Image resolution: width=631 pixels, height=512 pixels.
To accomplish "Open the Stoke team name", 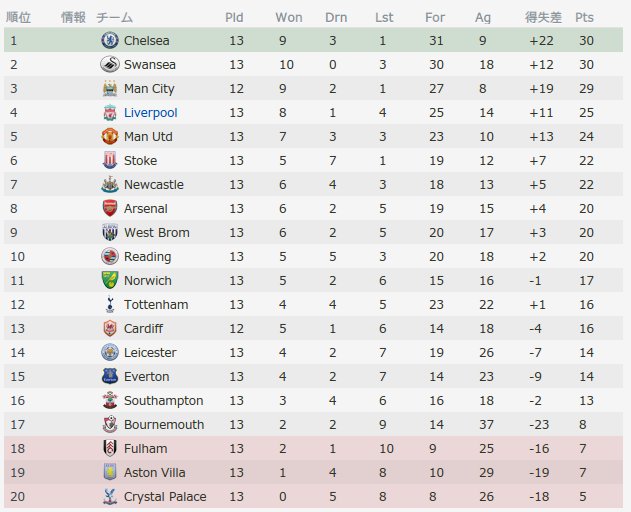I will [140, 161].
